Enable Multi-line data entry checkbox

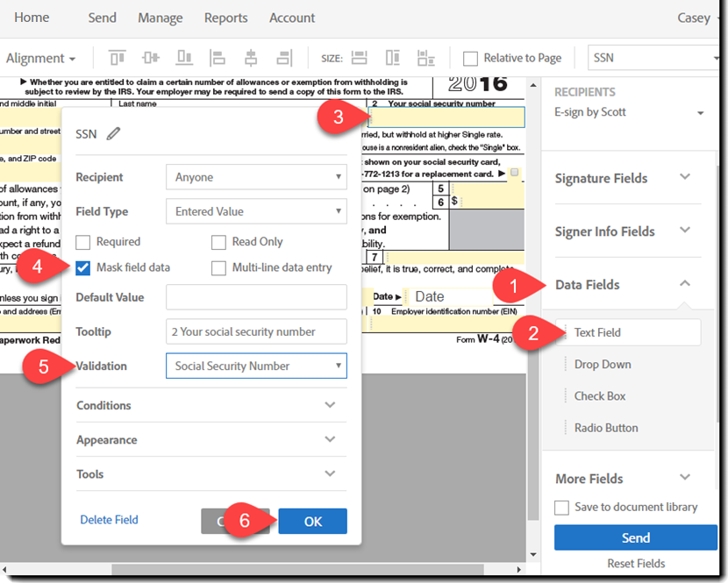pos(218,267)
